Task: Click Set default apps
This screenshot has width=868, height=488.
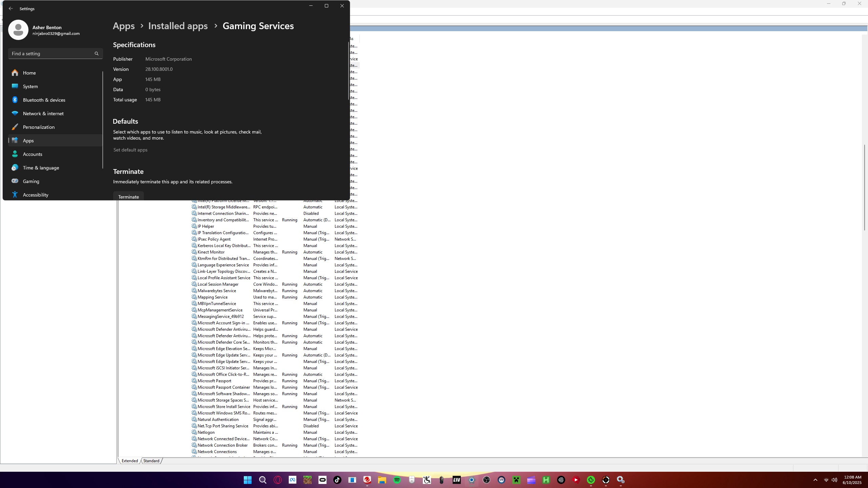Action: pyautogui.click(x=130, y=150)
